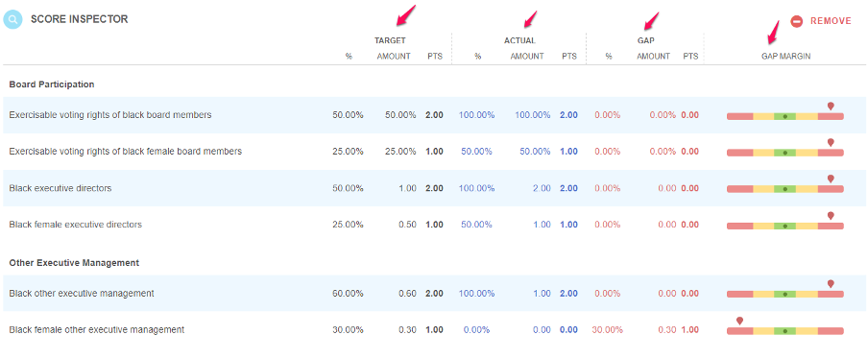Screen dimensions: 868x359
Task: Select Black female other executive management row label
Action: pyautogui.click(x=96, y=329)
